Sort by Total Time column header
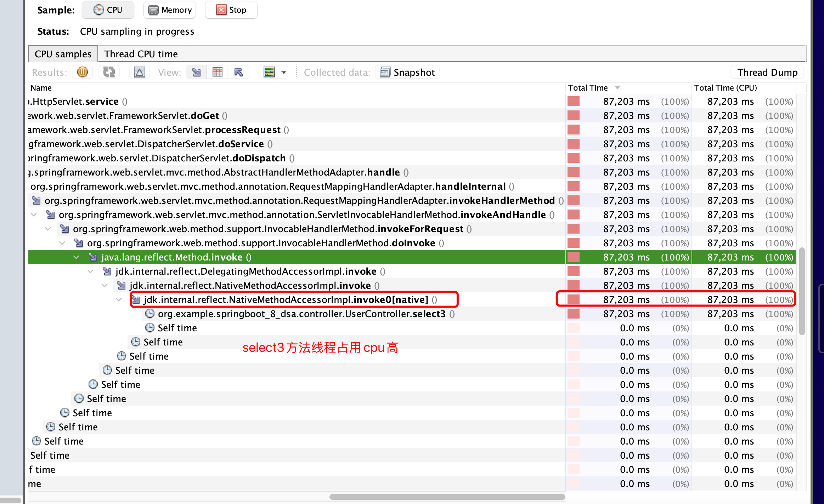 pyautogui.click(x=588, y=88)
